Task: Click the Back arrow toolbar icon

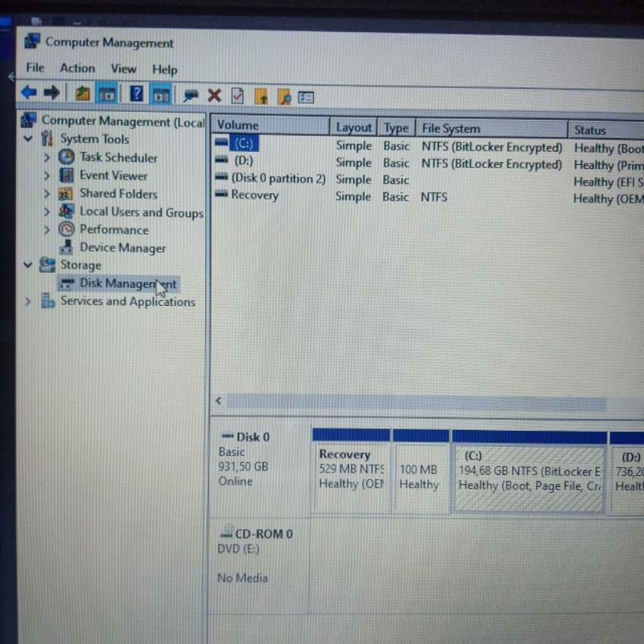Action: coord(29,93)
